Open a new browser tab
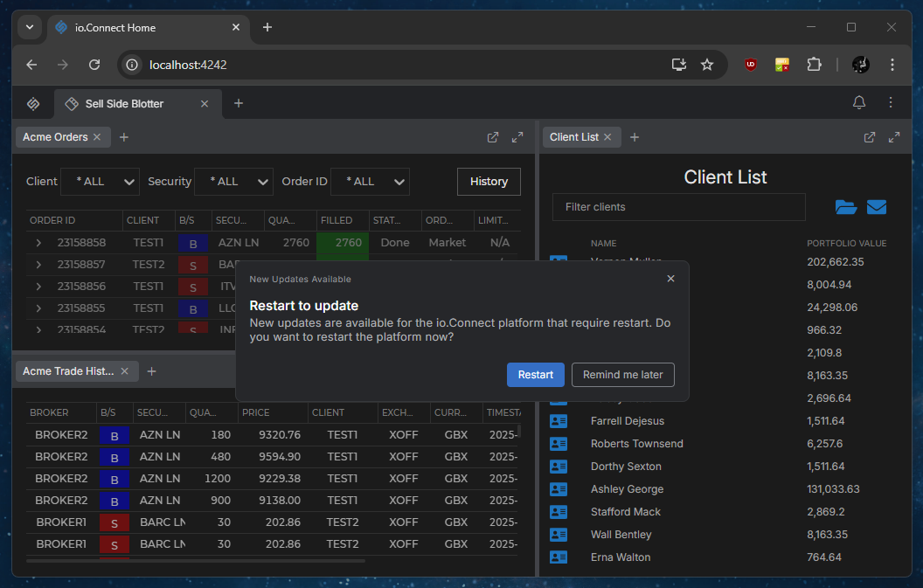The height and width of the screenshot is (588, 923). coord(267,27)
